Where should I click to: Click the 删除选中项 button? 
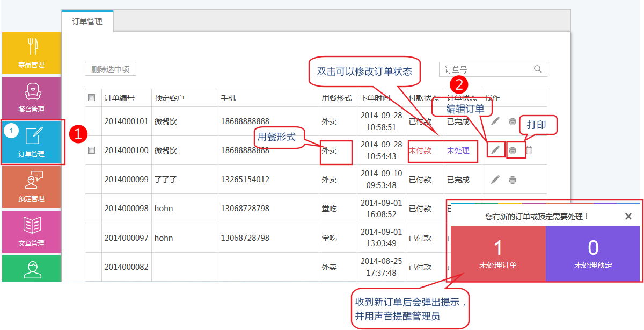point(111,69)
